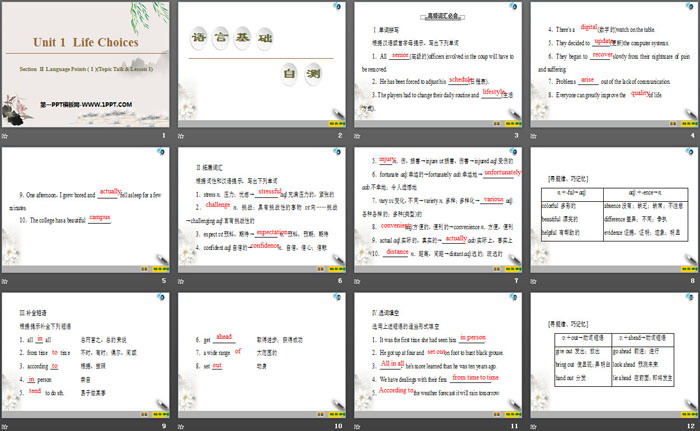Click slide number '12' below its thumbnail
The image size is (700, 431).
point(691,426)
